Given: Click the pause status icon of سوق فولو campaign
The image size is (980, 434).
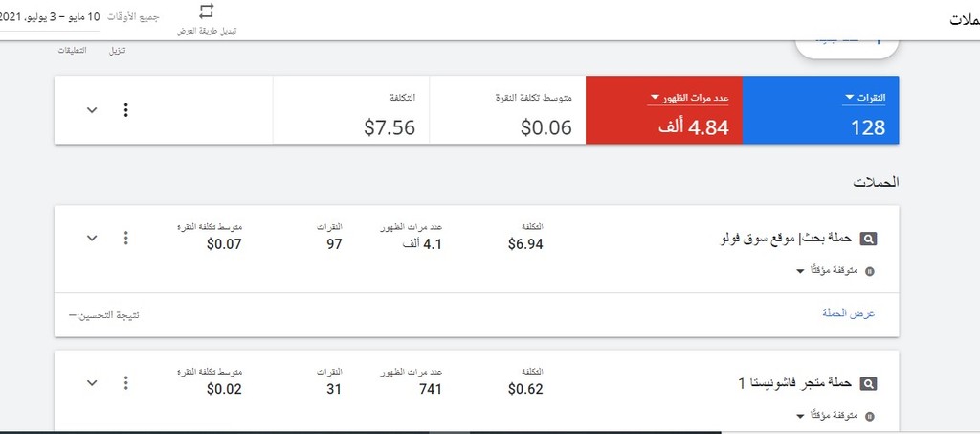Looking at the screenshot, I should (869, 271).
